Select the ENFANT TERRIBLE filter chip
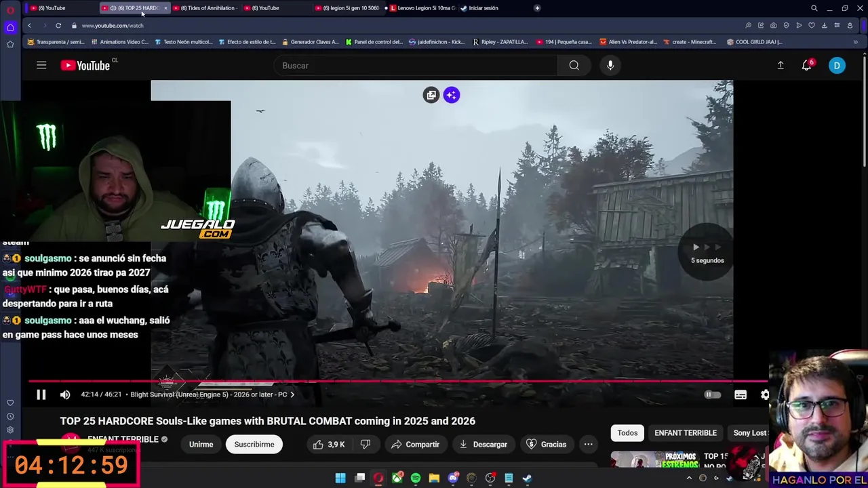868x488 pixels. coord(686,432)
